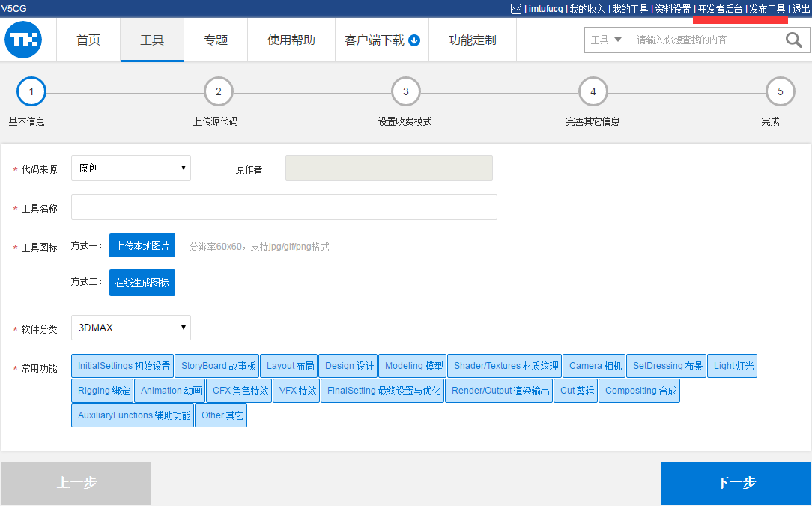Click the TK site logo
812x506 pixels.
pos(23,40)
